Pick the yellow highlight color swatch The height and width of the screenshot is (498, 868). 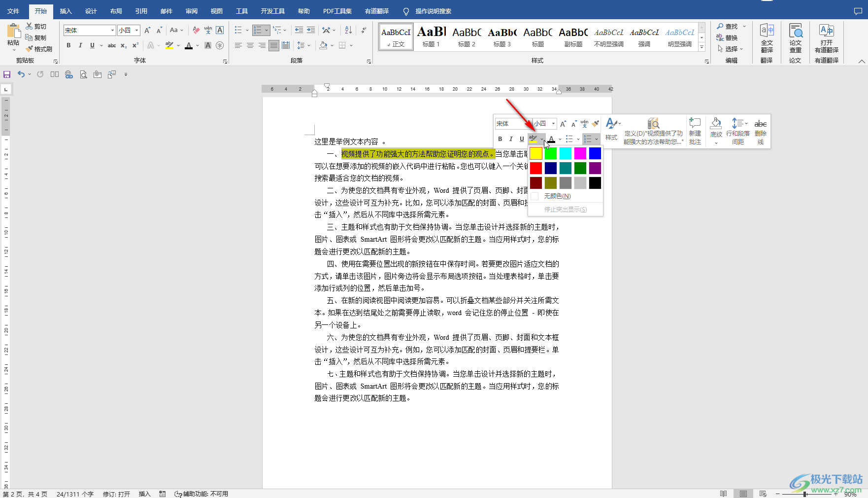pyautogui.click(x=536, y=153)
